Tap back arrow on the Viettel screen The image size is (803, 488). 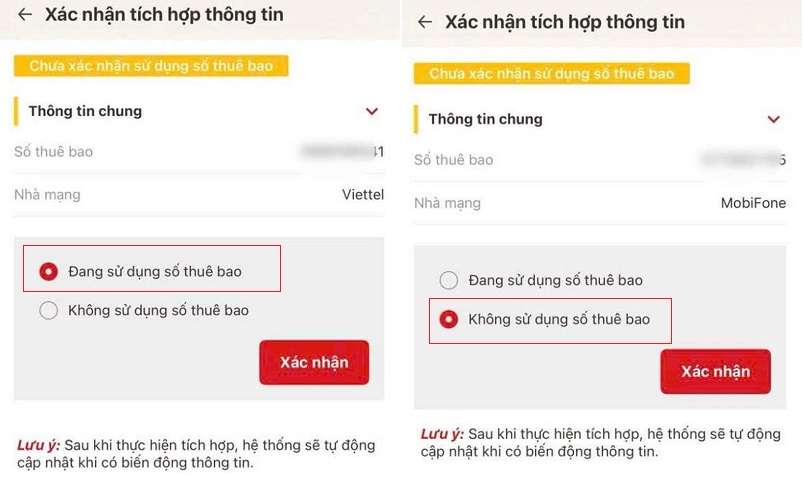tap(25, 15)
